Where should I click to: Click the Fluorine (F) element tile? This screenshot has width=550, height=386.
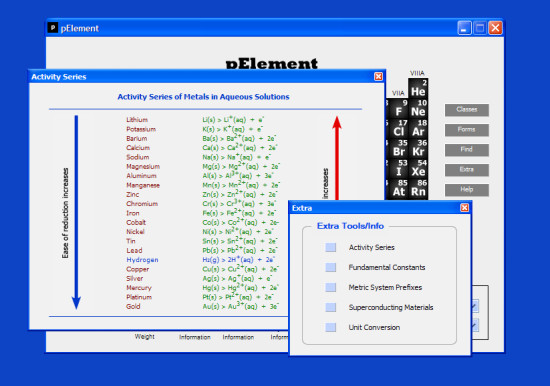(398, 108)
